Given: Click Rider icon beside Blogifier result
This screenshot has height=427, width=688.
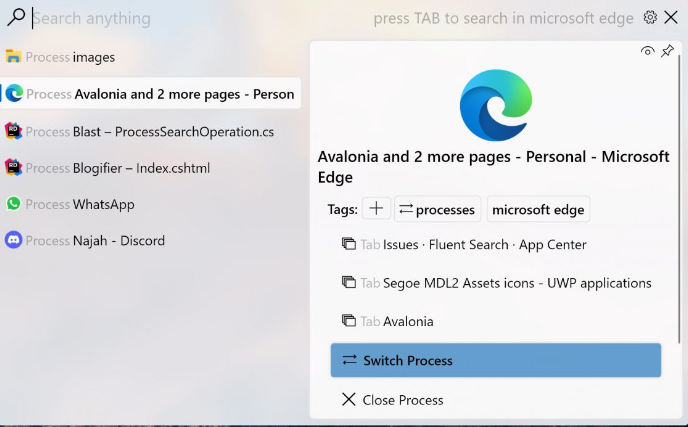Looking at the screenshot, I should pos(13,167).
